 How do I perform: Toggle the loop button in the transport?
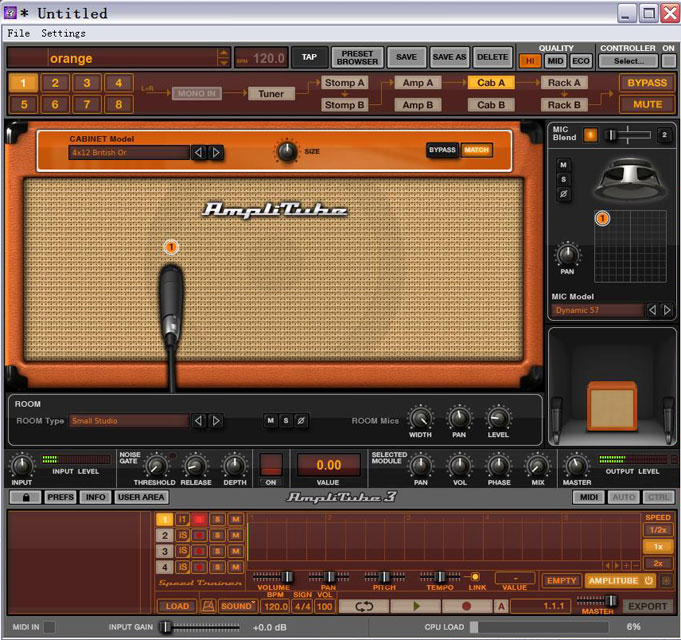point(363,606)
